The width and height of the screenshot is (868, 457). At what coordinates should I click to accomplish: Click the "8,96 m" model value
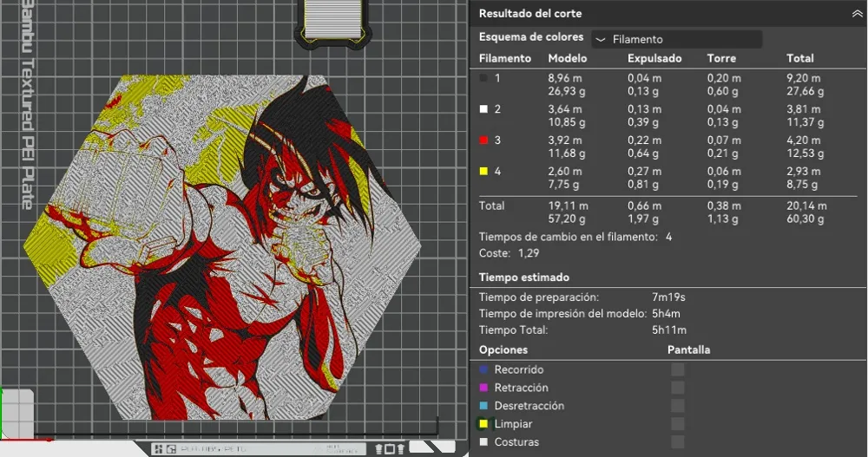click(x=565, y=78)
